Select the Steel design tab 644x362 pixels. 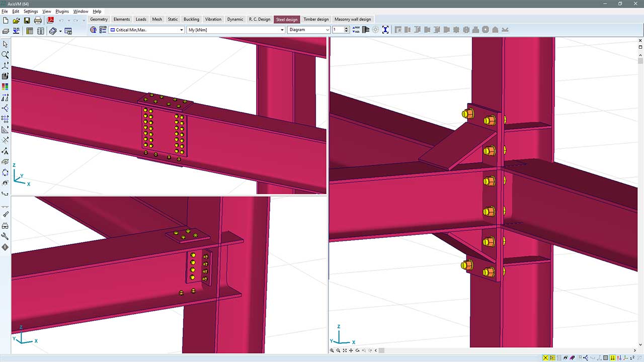pyautogui.click(x=287, y=19)
